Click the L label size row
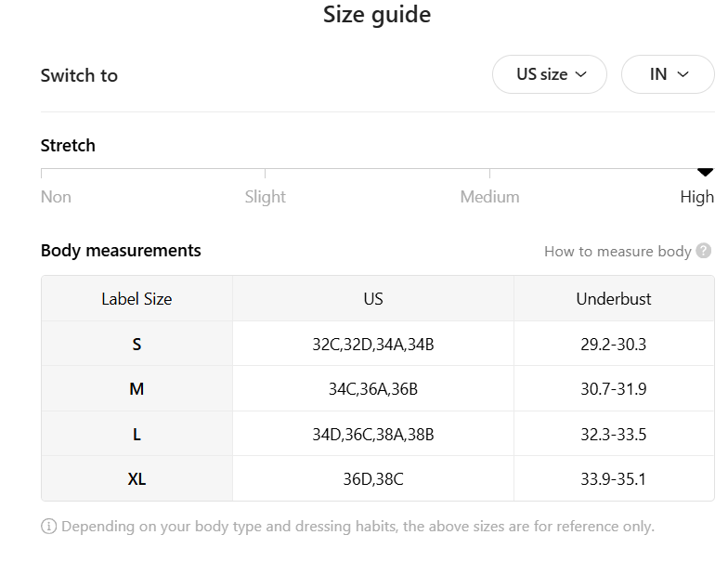 [x=136, y=434]
